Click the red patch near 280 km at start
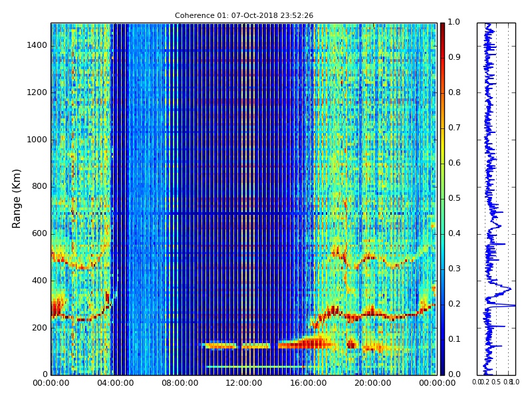The height and width of the screenshot is (399, 532). [x=57, y=307]
